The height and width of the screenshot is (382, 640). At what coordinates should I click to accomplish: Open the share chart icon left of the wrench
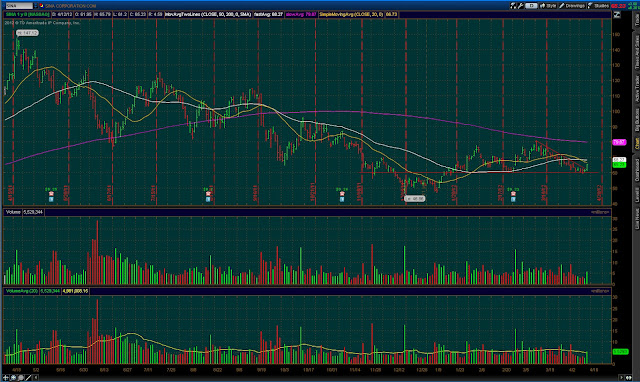[x=513, y=6]
